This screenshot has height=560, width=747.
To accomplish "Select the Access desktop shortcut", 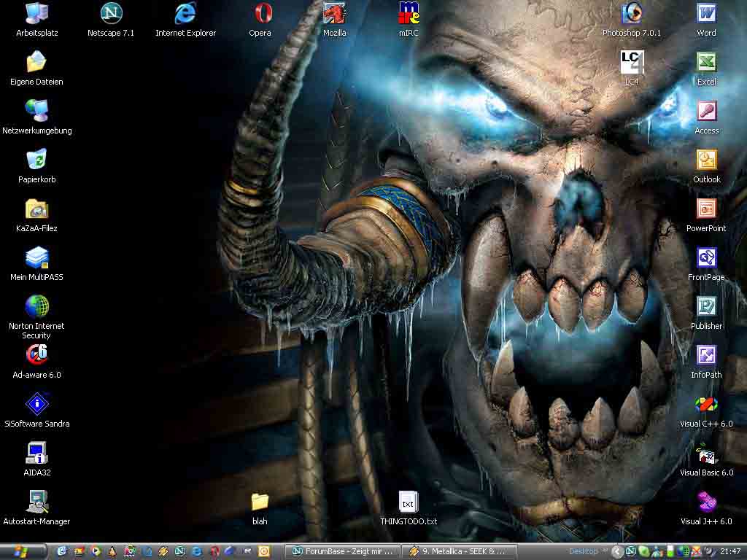I will coord(706,117).
